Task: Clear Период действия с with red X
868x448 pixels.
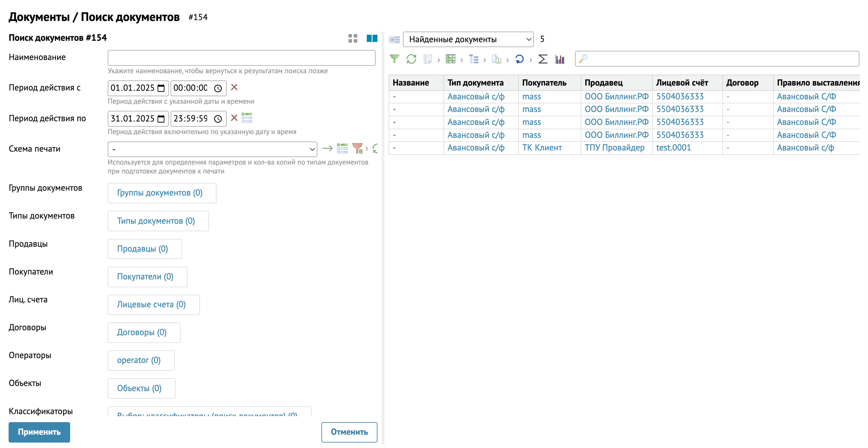Action: pyautogui.click(x=234, y=88)
